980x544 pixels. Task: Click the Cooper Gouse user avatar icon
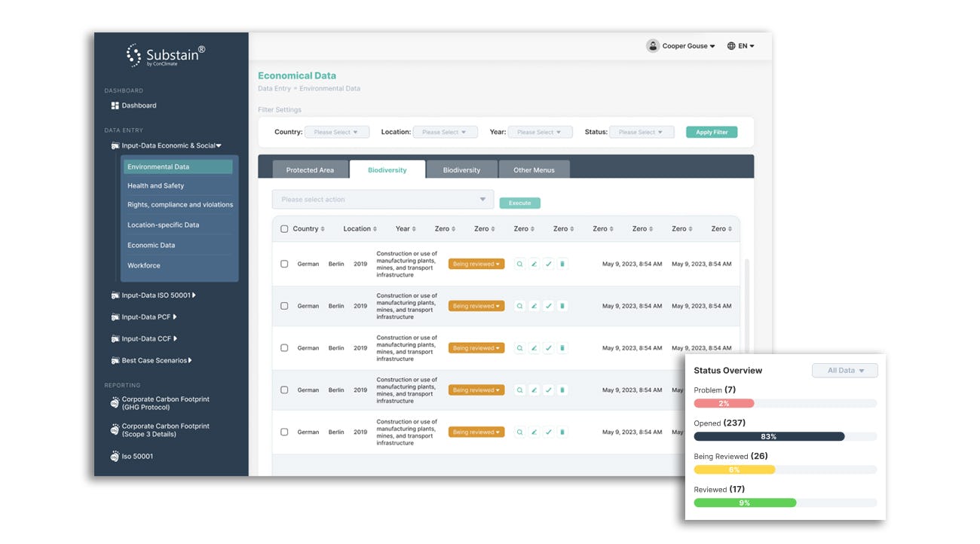point(653,45)
